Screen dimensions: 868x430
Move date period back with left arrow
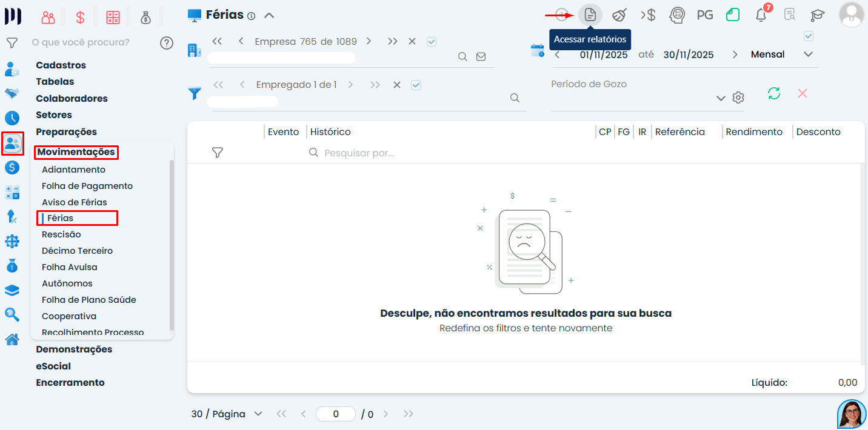coord(558,55)
